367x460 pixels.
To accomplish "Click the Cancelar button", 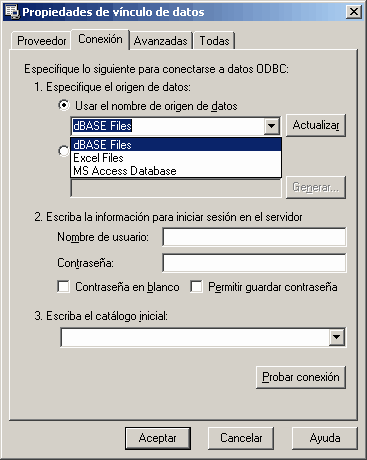I will tap(241, 438).
